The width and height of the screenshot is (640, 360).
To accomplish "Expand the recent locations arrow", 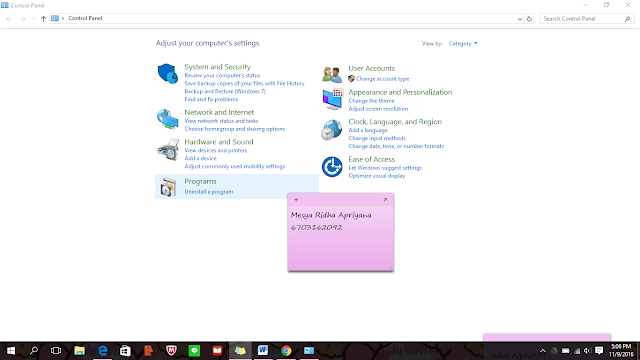I will [x=33, y=19].
